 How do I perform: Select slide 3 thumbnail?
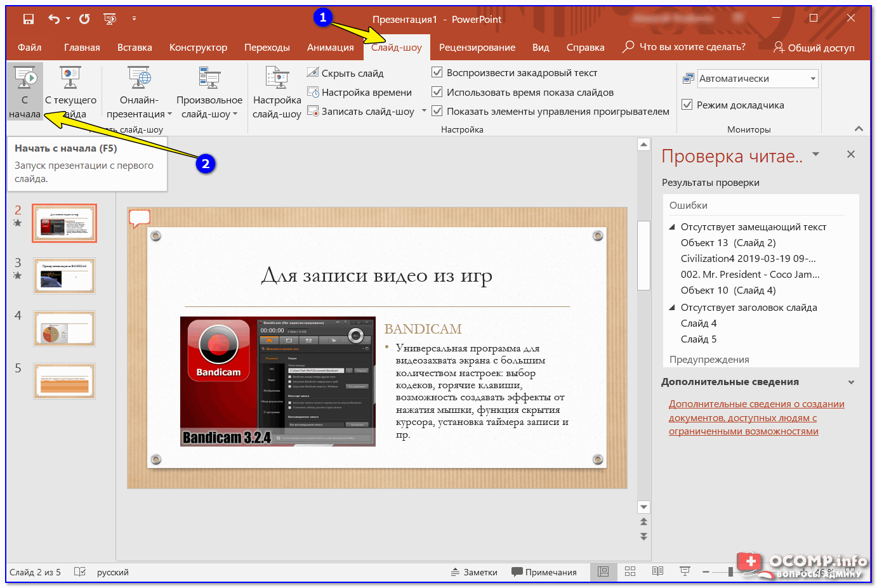64,276
